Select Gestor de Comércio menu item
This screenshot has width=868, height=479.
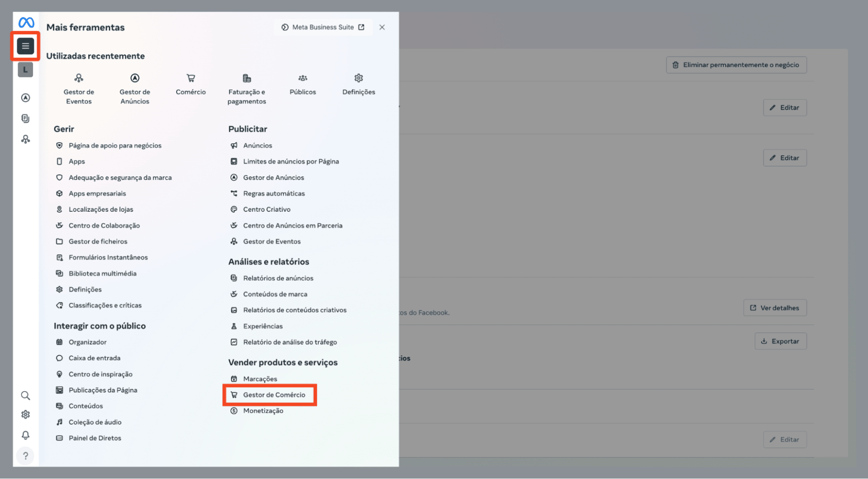tap(274, 395)
